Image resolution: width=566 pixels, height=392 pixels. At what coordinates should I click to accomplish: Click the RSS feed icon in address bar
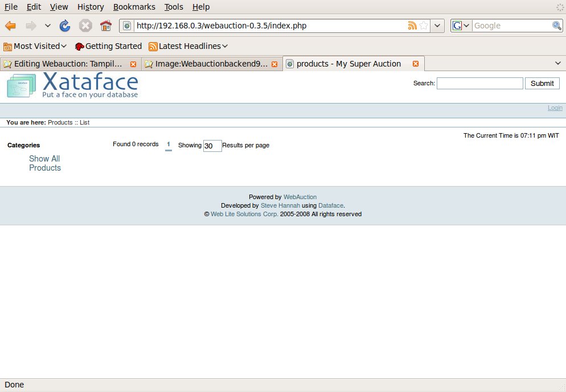tap(412, 26)
